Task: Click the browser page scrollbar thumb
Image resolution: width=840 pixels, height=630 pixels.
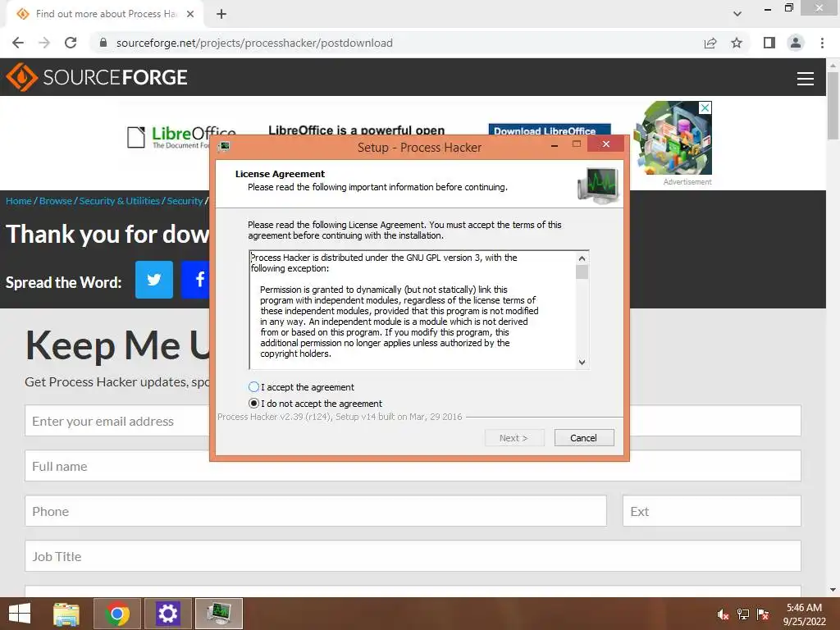Action: point(833,105)
